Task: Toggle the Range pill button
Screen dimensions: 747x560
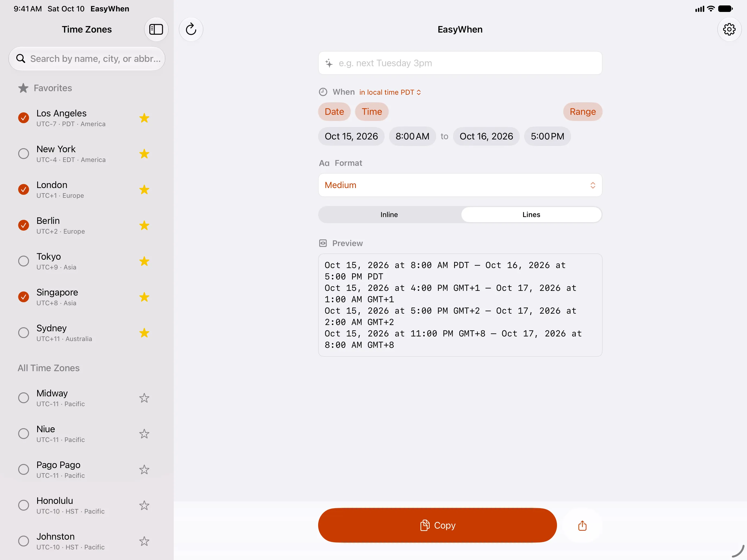Action: 583,112
